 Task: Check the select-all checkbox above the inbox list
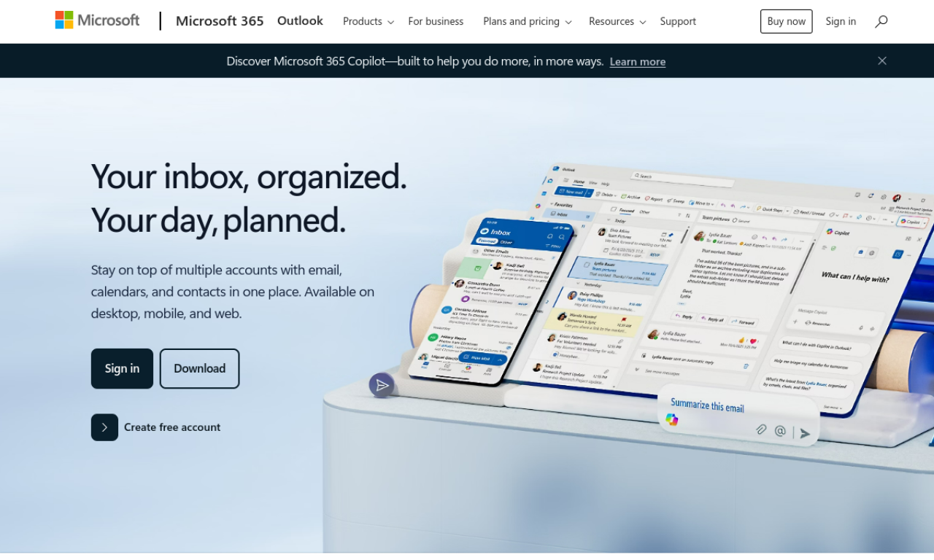[613, 209]
